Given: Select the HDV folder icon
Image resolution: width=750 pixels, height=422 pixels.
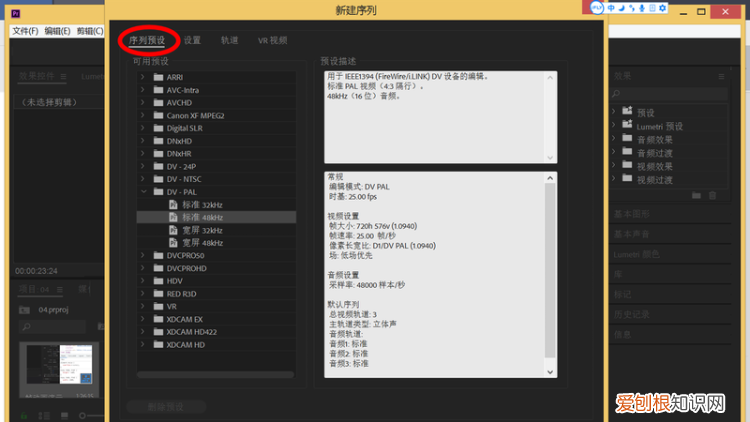Looking at the screenshot, I should (x=158, y=280).
